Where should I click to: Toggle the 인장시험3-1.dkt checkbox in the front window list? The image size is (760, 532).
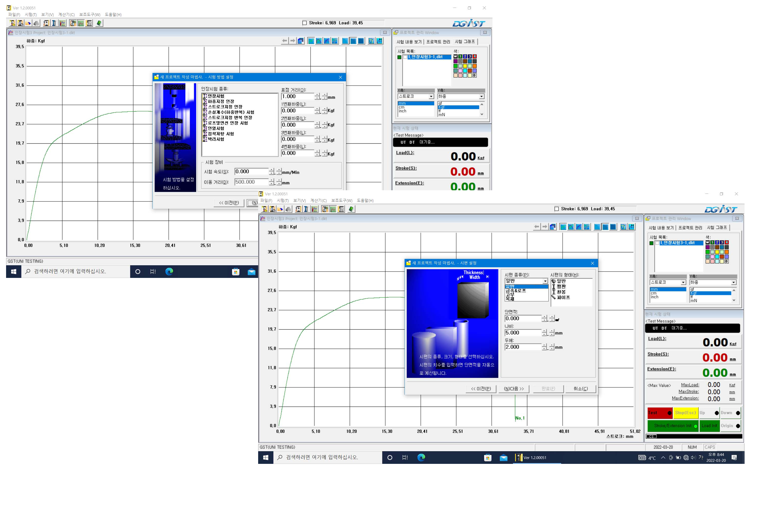tap(657, 243)
